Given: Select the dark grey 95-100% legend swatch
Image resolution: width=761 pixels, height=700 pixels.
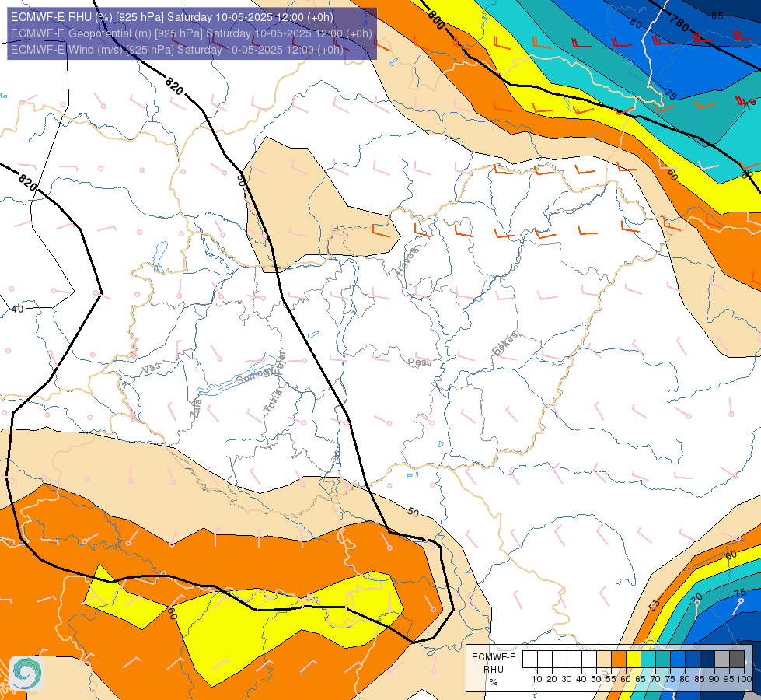Looking at the screenshot, I should (x=737, y=660).
